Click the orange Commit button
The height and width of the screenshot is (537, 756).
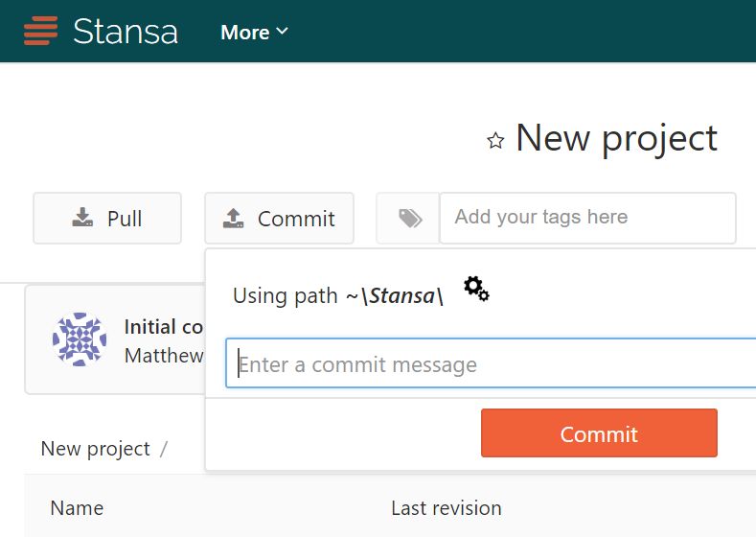click(x=599, y=432)
